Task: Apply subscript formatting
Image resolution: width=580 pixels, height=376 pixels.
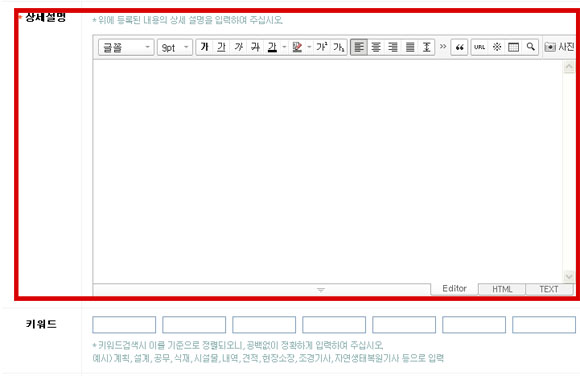Action: tap(338, 47)
